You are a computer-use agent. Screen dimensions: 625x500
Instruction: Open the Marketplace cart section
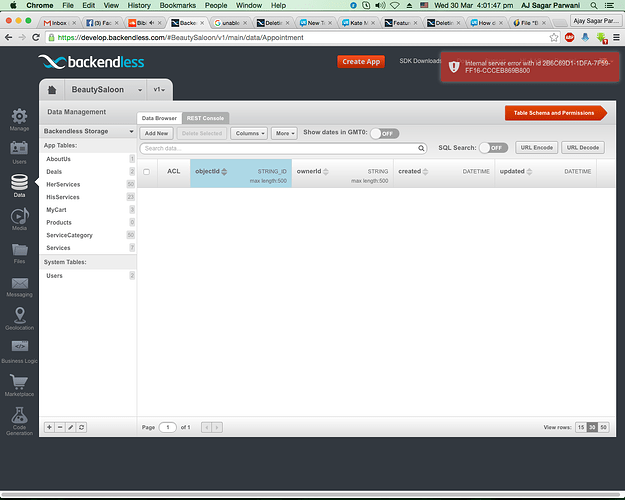(19, 385)
